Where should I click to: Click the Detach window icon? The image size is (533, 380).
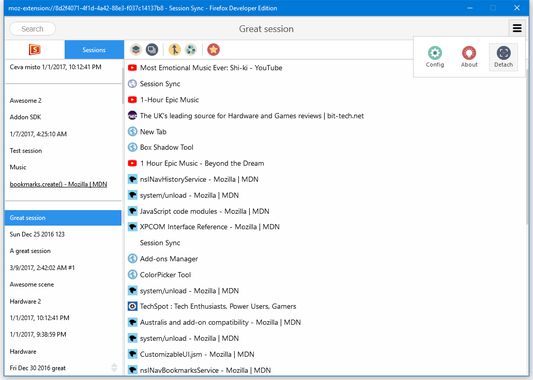tap(503, 57)
